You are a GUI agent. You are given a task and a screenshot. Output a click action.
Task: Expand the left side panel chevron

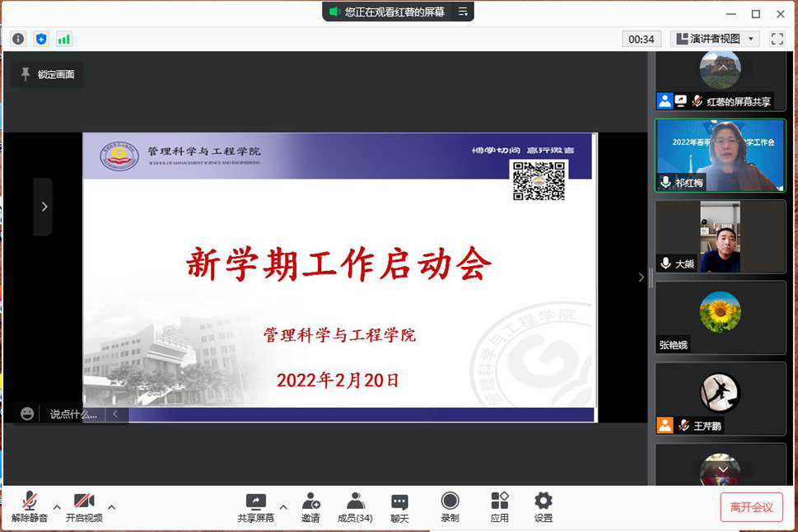point(44,207)
